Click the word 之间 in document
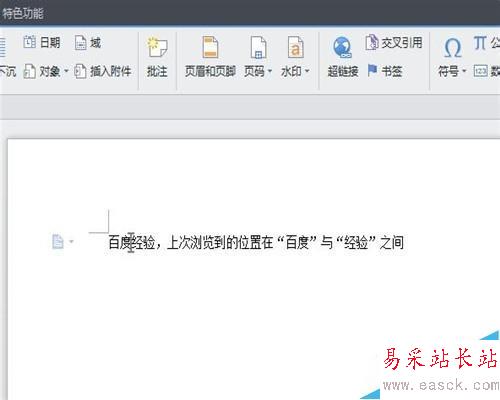 [392, 242]
